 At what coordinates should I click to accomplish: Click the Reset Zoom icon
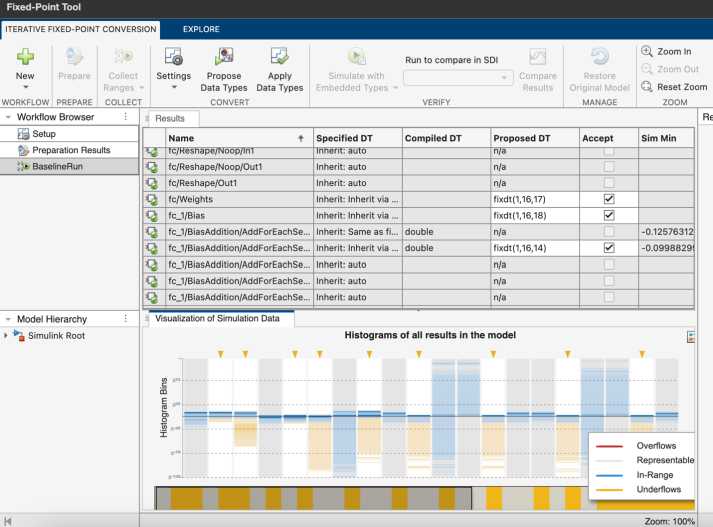(x=647, y=87)
